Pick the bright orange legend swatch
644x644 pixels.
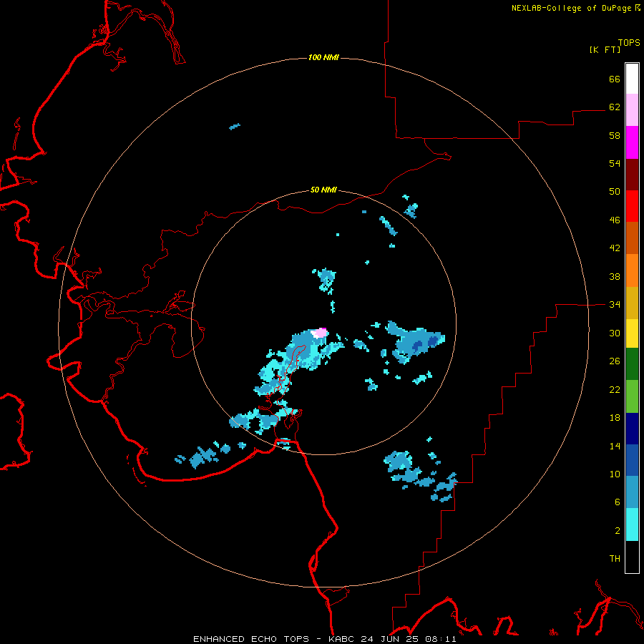click(632, 270)
